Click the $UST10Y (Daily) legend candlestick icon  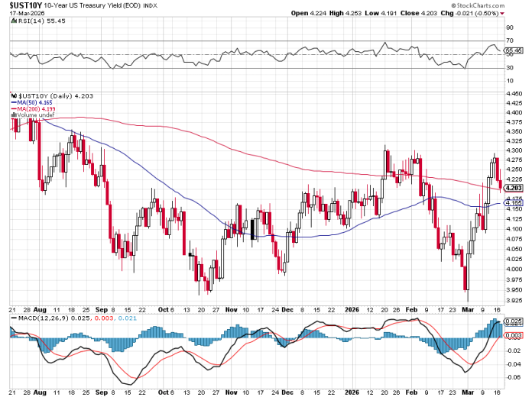[11, 95]
